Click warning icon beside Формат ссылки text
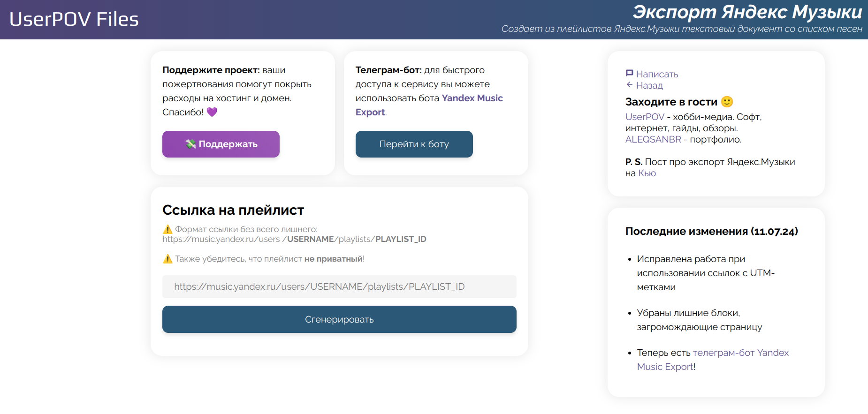Screen dimensions: 868x414 (x=168, y=229)
